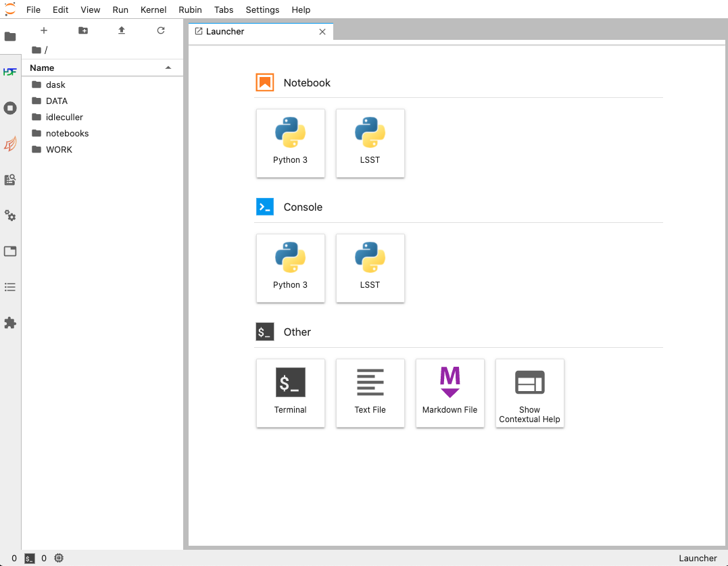The width and height of the screenshot is (728, 566).
Task: Refresh the file list
Action: [161, 30]
